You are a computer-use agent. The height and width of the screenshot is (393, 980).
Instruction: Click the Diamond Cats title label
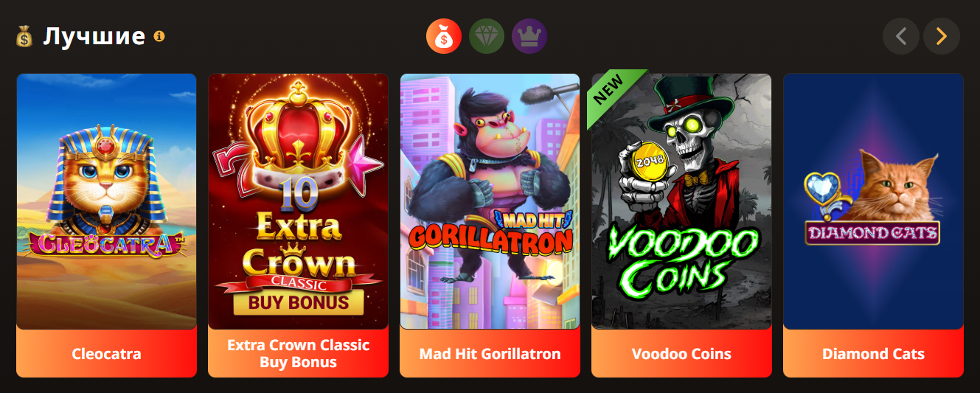click(874, 354)
